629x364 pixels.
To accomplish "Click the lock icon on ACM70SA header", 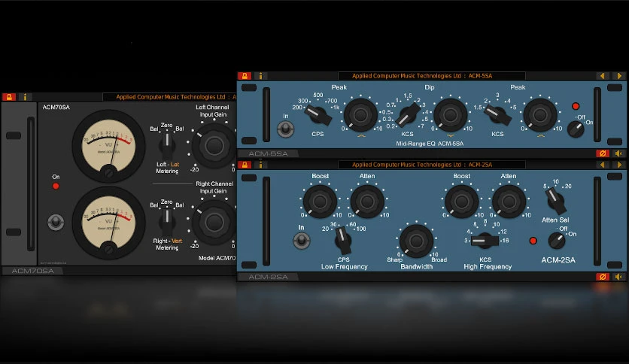I will (9, 97).
